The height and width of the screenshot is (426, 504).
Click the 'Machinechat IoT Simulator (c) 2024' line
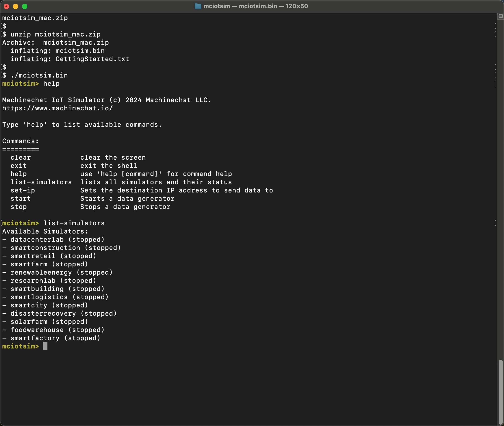(x=107, y=100)
